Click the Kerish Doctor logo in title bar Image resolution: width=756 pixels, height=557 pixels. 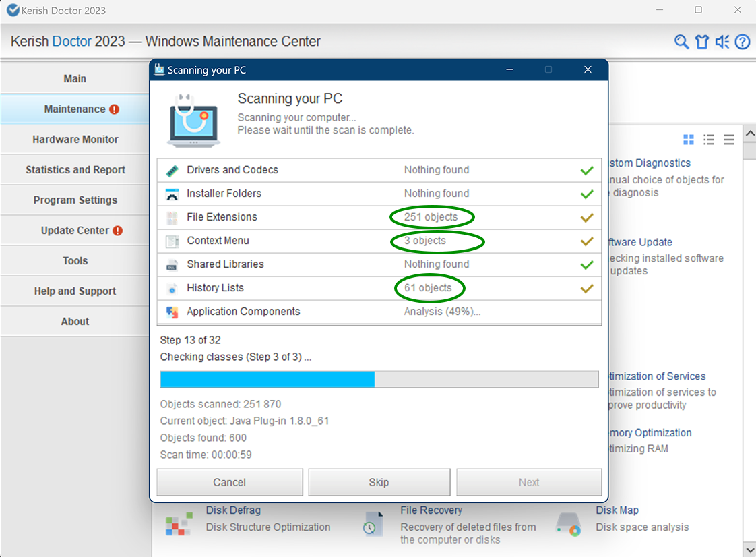click(13, 10)
